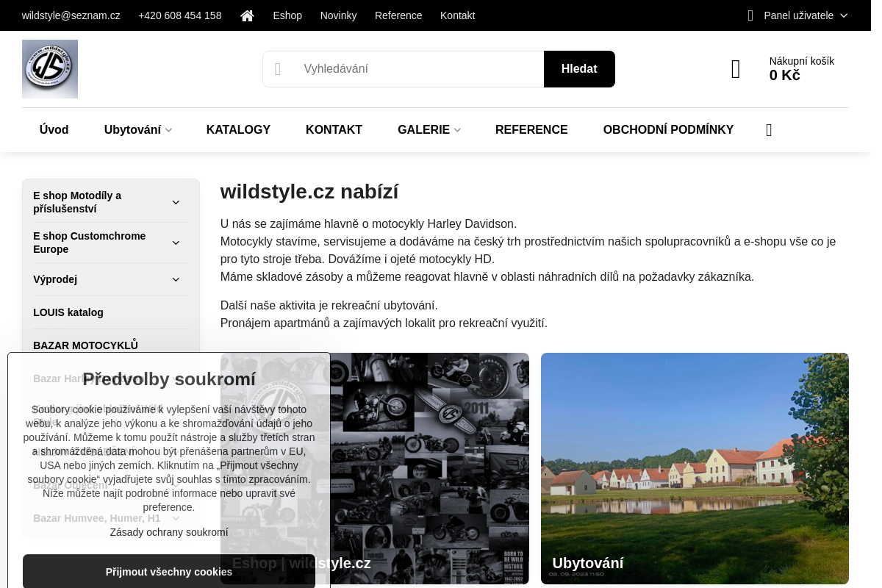
Task: Expand the Výprodej category
Action: 176,279
